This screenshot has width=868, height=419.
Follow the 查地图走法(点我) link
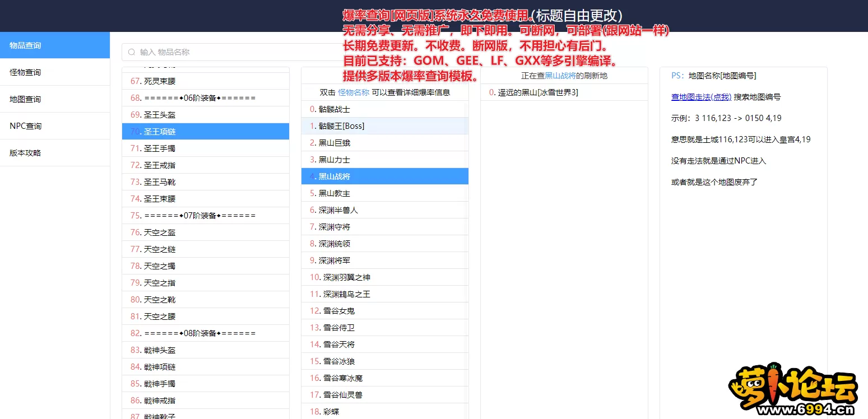[701, 97]
